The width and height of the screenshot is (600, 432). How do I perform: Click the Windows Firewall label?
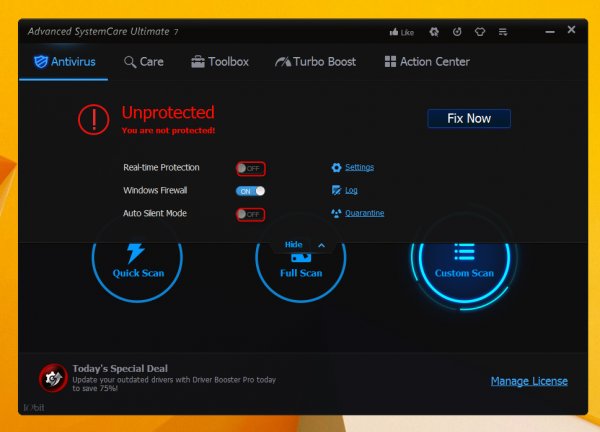(155, 191)
